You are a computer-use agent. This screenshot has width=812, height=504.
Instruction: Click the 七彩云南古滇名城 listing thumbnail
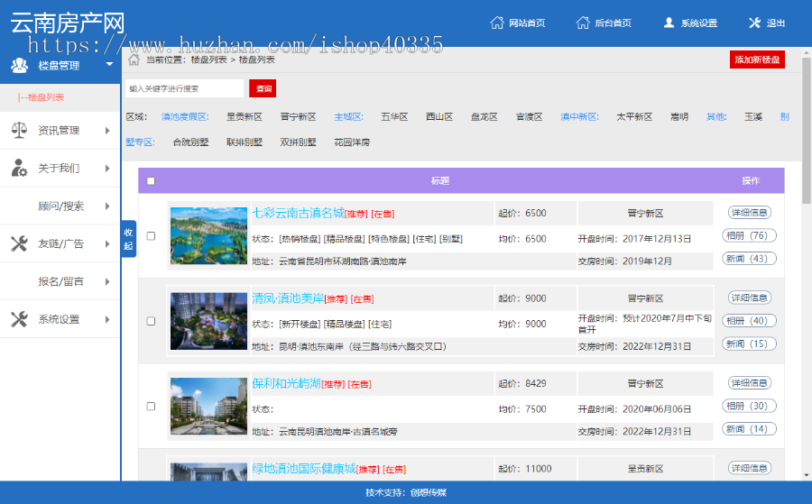208,236
